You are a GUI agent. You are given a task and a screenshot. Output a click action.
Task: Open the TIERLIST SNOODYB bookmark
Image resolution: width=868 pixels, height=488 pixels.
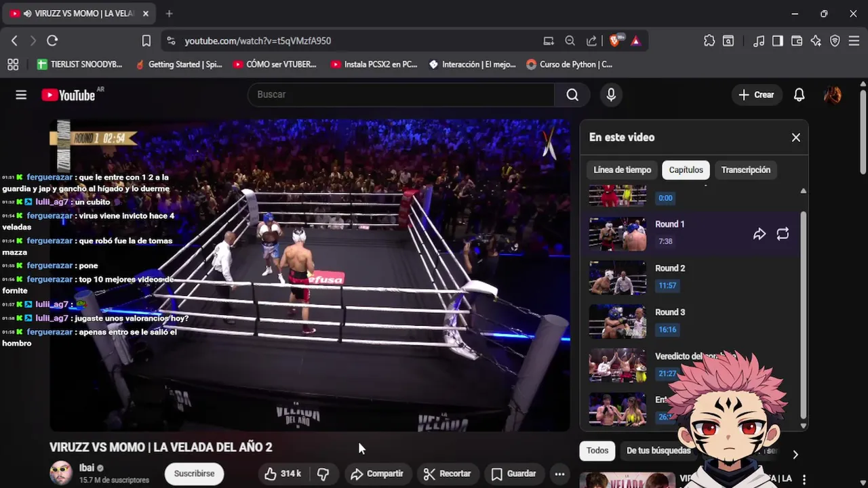tap(80, 64)
